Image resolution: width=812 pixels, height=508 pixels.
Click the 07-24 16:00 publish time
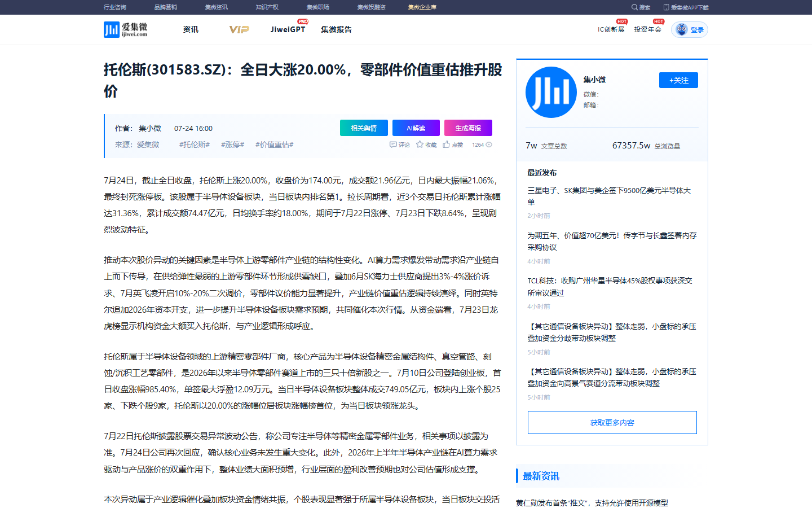193,128
